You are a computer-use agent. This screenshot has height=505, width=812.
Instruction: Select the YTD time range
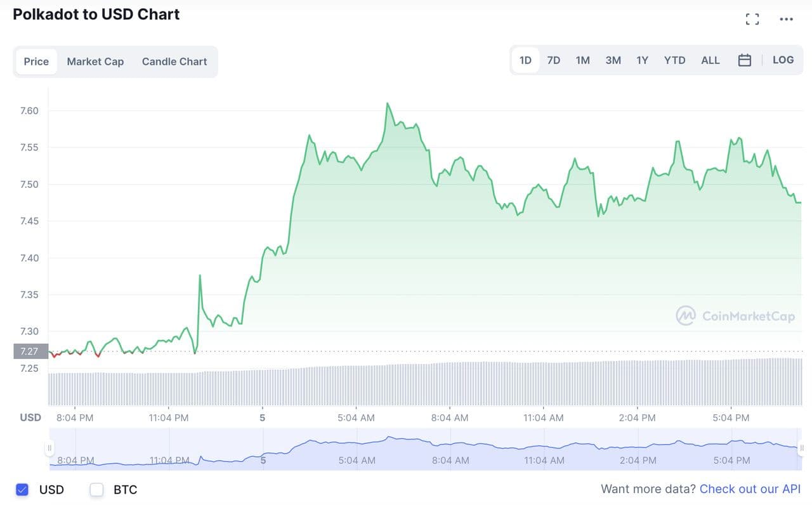[x=674, y=60]
